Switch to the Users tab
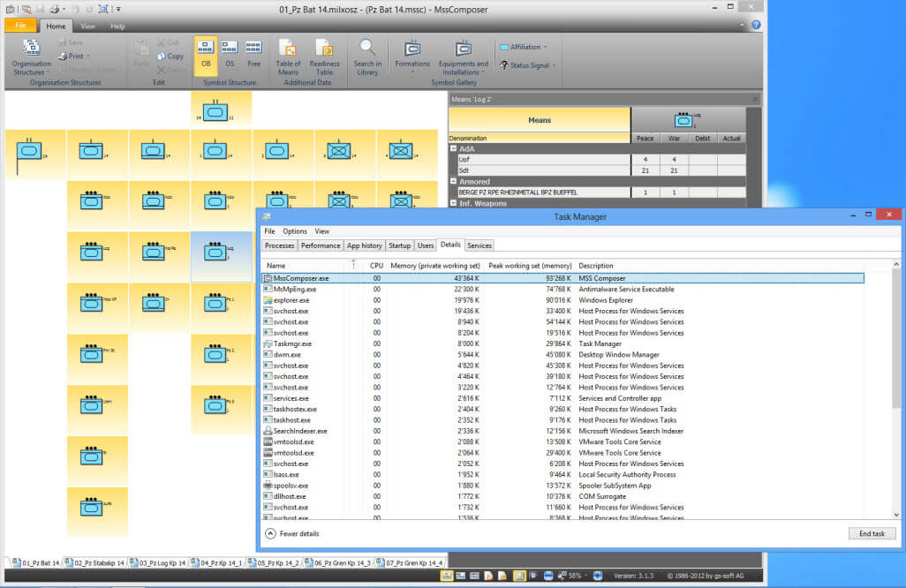Screen dimensions: 906x588 coord(426,245)
